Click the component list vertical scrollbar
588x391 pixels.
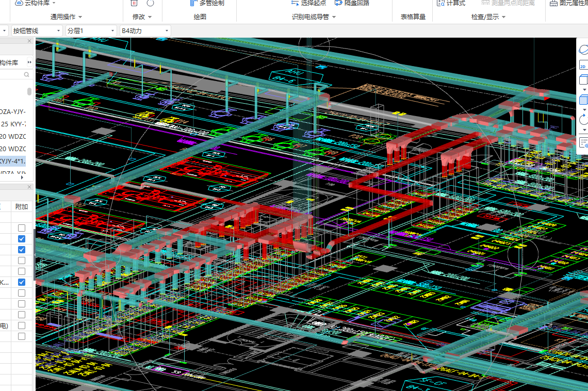click(29, 92)
